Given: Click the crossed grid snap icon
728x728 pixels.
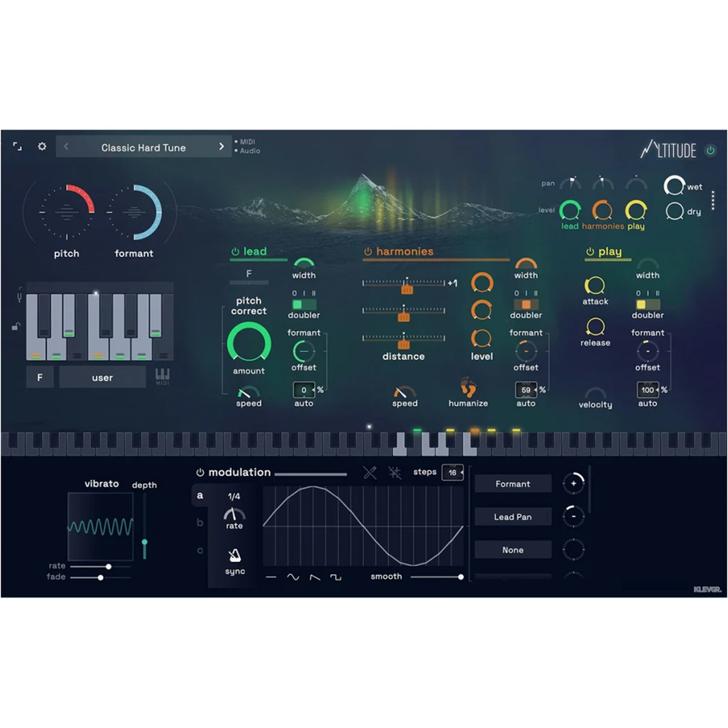Looking at the screenshot, I should 395,472.
